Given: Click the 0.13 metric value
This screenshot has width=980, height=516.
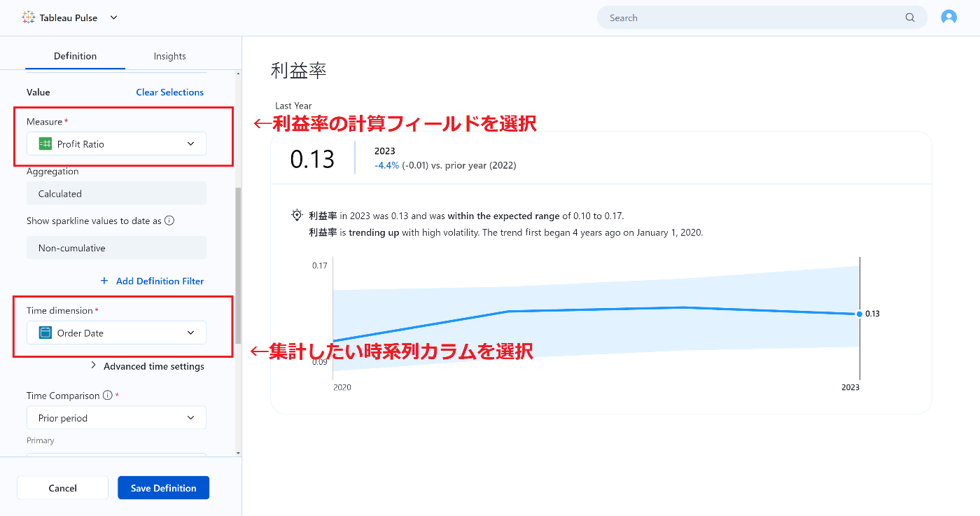Looking at the screenshot, I should [312, 159].
